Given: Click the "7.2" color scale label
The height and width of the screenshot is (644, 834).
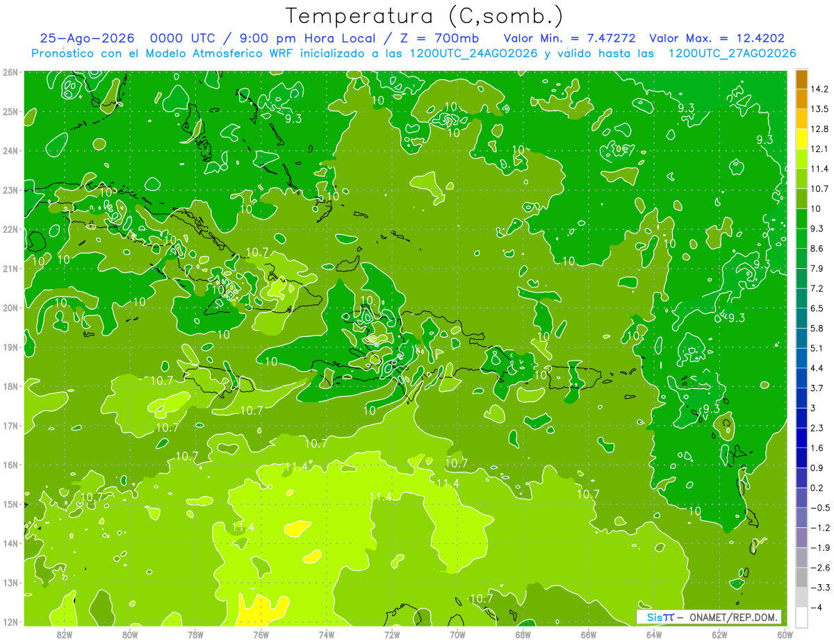Looking at the screenshot, I should click(x=817, y=288).
